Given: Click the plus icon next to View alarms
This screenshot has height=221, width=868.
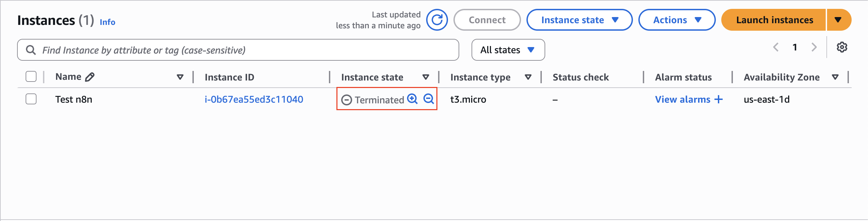Looking at the screenshot, I should point(719,99).
